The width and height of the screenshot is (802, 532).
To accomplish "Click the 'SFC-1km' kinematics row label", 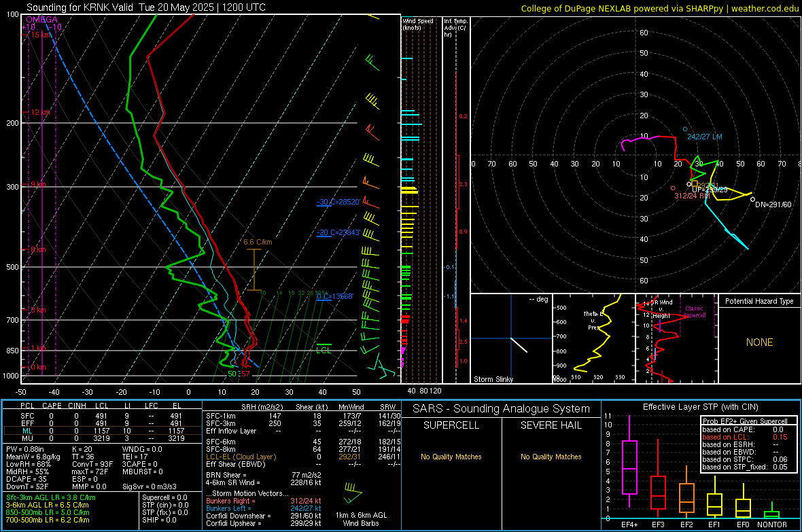I will (x=220, y=416).
